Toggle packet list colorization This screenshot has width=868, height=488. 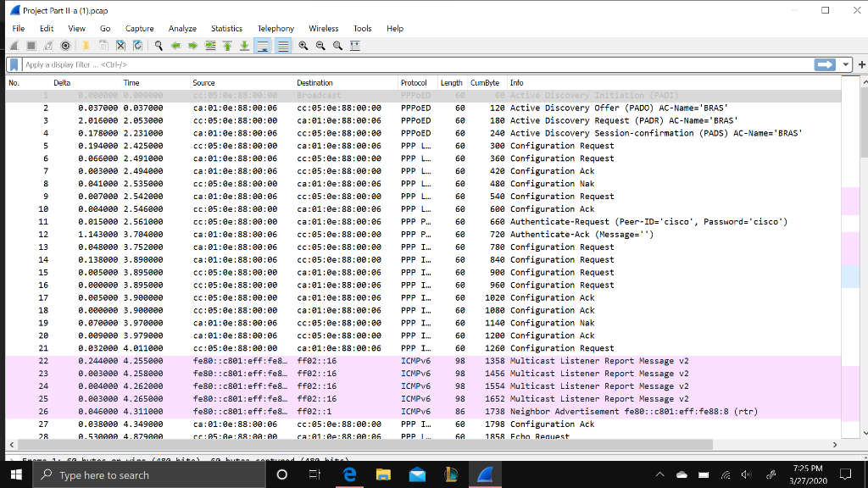tap(282, 46)
